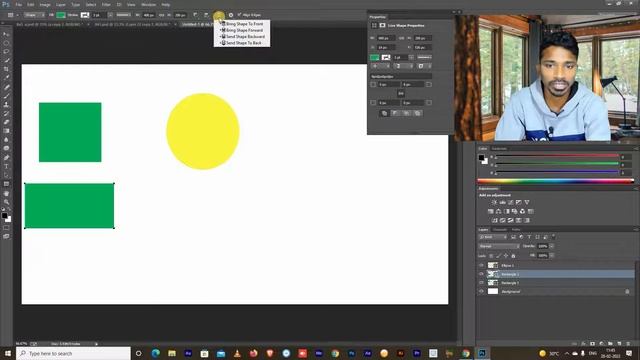Click the lock all icon in Layers

pos(513,256)
